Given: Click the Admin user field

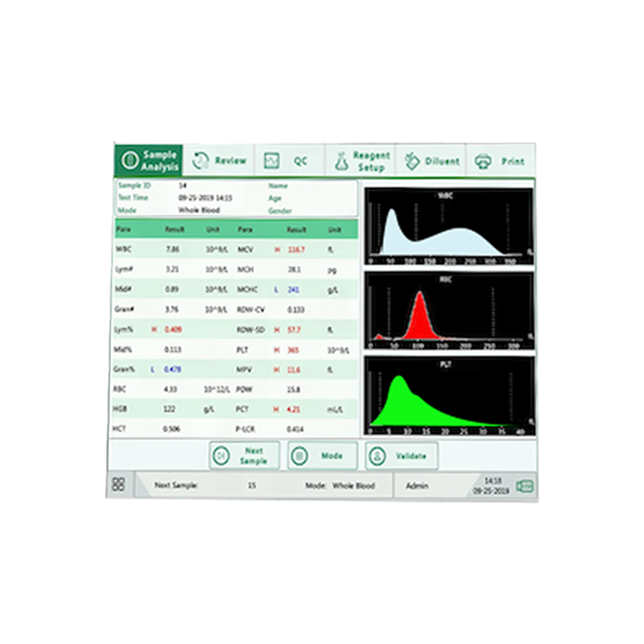Looking at the screenshot, I should 417,486.
